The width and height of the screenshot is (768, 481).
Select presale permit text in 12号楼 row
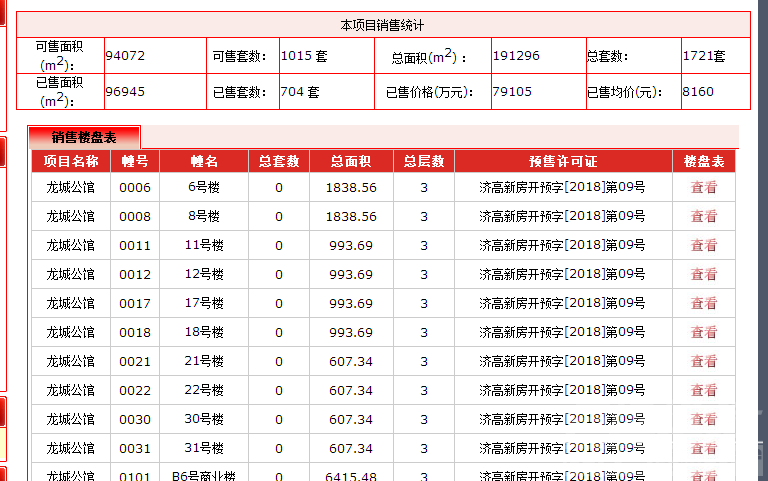pos(562,274)
